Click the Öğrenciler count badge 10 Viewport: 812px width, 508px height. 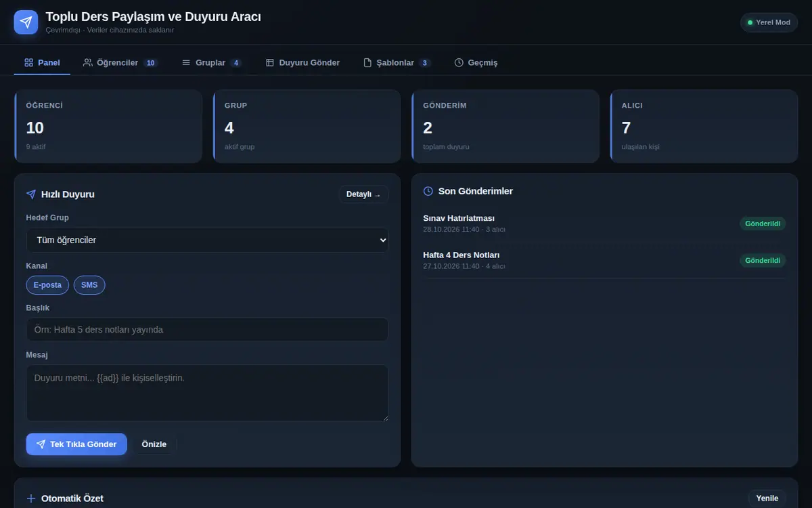pos(151,63)
